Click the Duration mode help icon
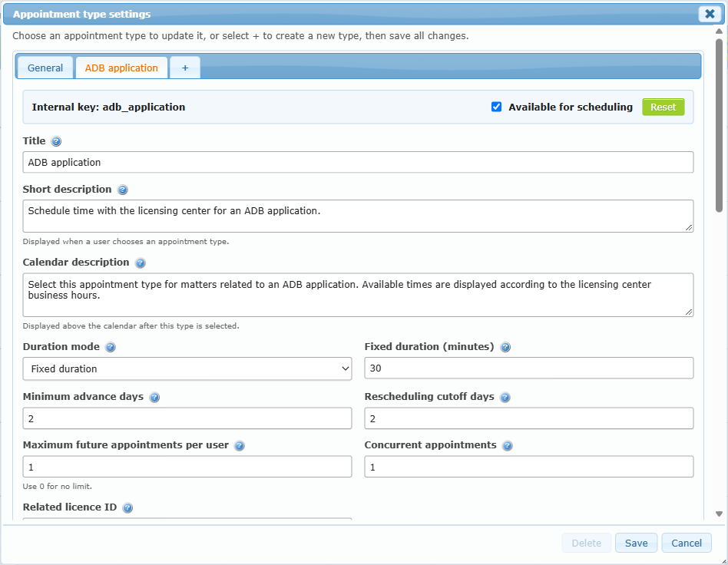Screen dimensions: 728x565 click(x=111, y=347)
